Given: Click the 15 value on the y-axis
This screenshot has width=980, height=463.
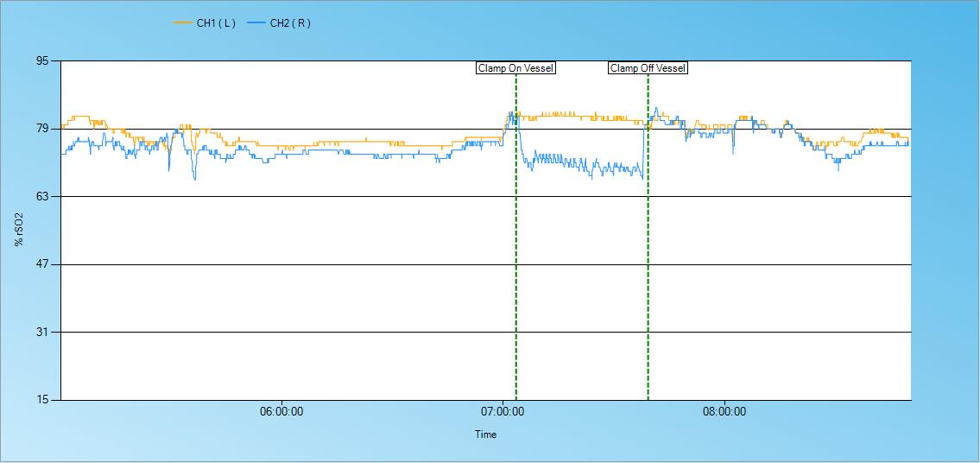Looking at the screenshot, I should tap(43, 400).
